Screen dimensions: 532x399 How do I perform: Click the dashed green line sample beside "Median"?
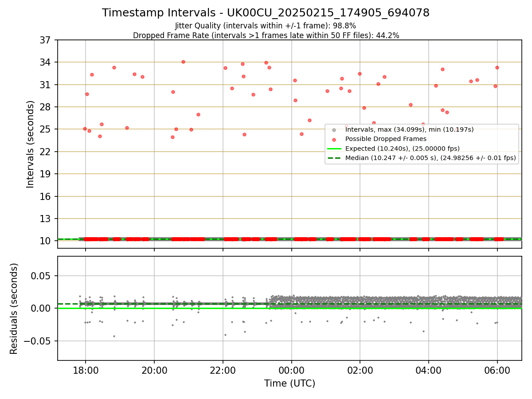pyautogui.click(x=334, y=158)
